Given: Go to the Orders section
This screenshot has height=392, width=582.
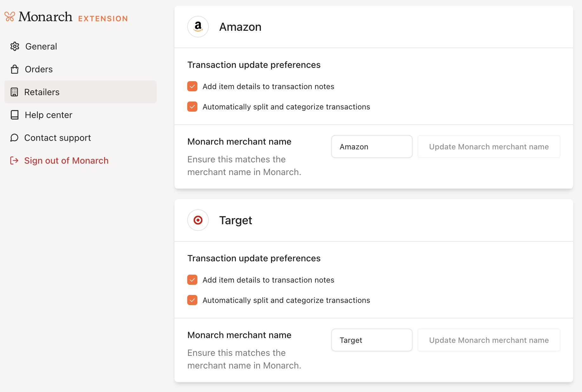Looking at the screenshot, I should (x=39, y=69).
